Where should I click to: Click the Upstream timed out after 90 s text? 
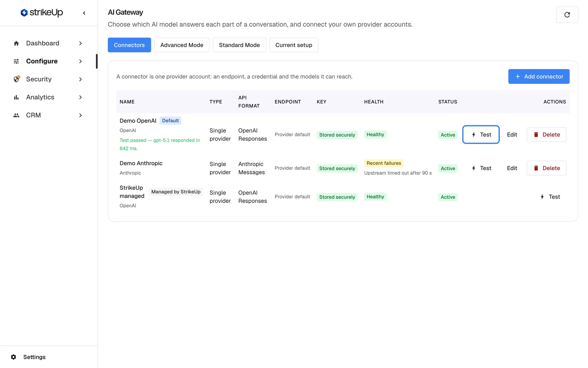point(398,173)
